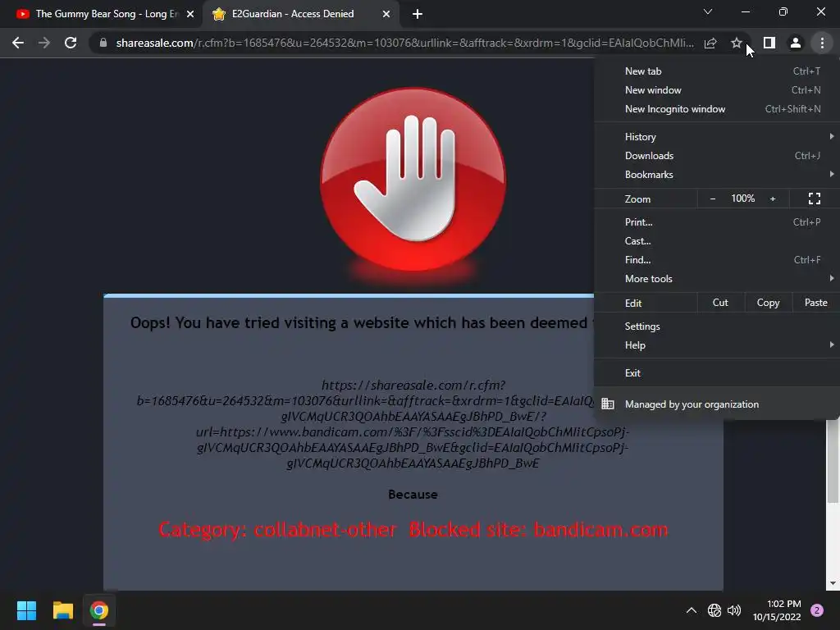Open the side panel icon
This screenshot has width=840, height=630.
point(769,43)
